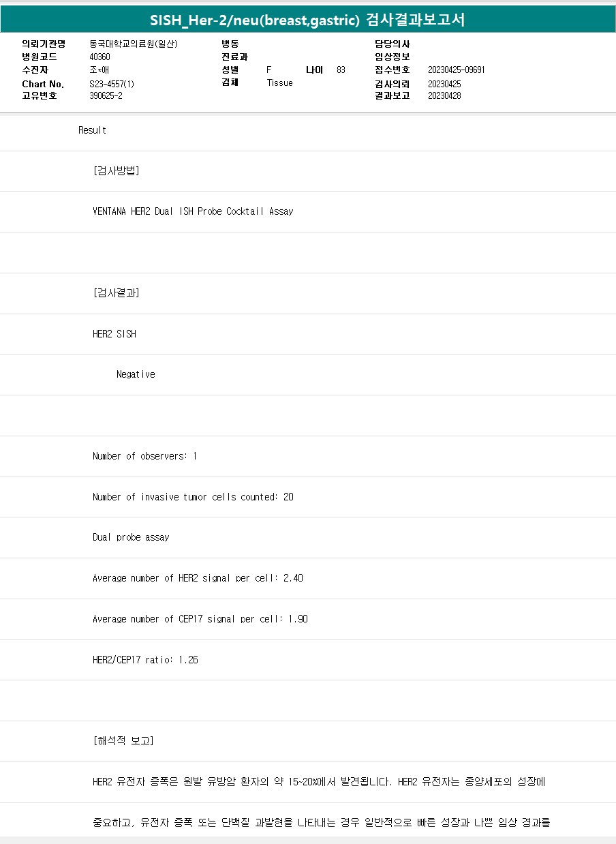Click the unique number 390625-2
The width and height of the screenshot is (616, 844).
106,96
